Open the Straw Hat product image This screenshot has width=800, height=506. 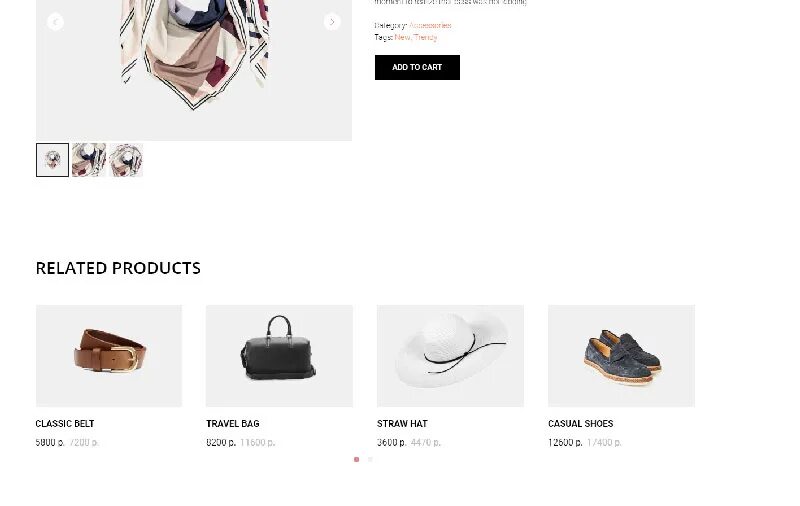(x=451, y=356)
